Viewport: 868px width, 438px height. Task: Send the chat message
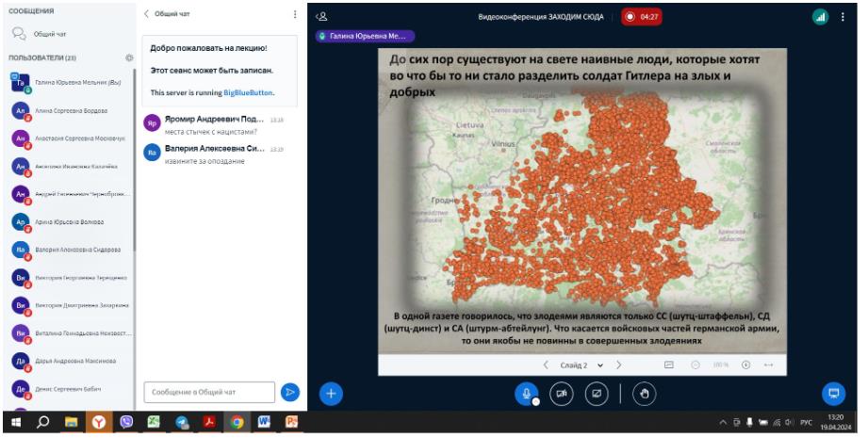(x=289, y=392)
